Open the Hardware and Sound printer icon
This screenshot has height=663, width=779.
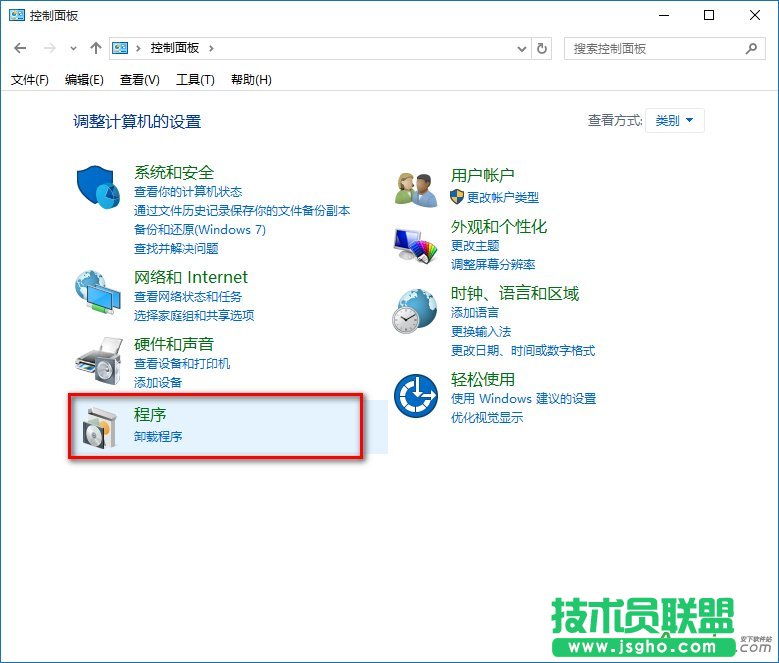(x=99, y=361)
